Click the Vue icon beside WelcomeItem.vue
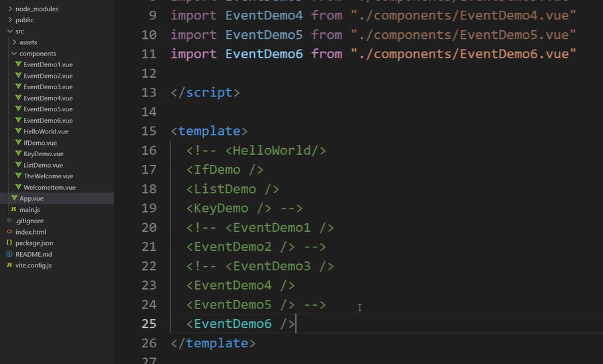Image resolution: width=603 pixels, height=364 pixels. pyautogui.click(x=18, y=187)
